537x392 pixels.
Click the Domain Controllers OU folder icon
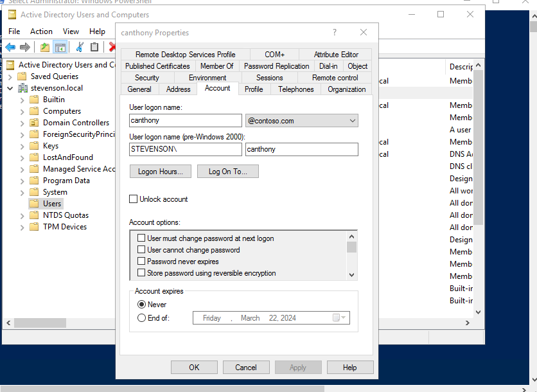coord(34,122)
